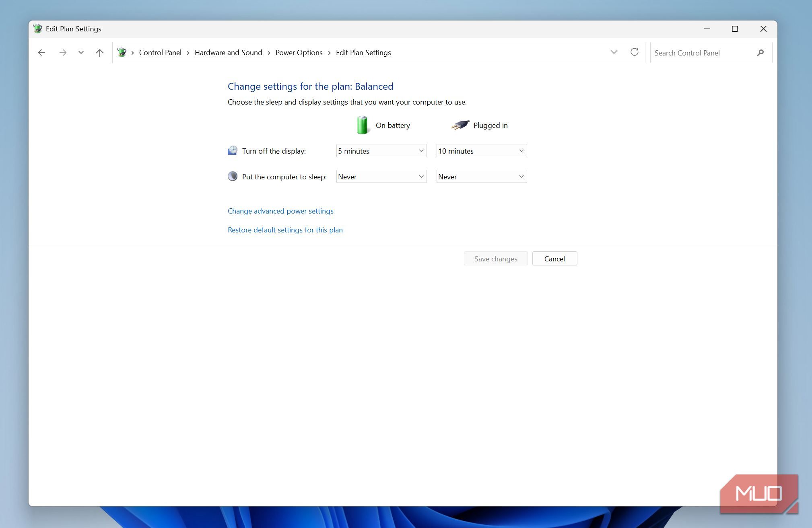Focus the Search Control Panel field

[x=711, y=53]
